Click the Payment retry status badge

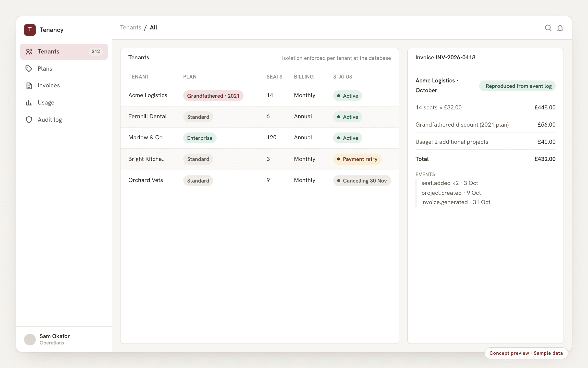(x=357, y=159)
